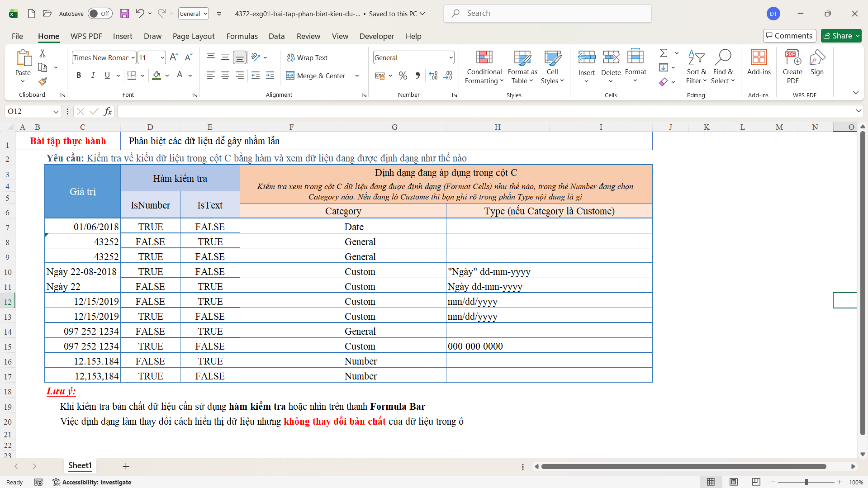Click the Cut scissors icon
This screenshot has height=488, width=868.
(x=43, y=53)
